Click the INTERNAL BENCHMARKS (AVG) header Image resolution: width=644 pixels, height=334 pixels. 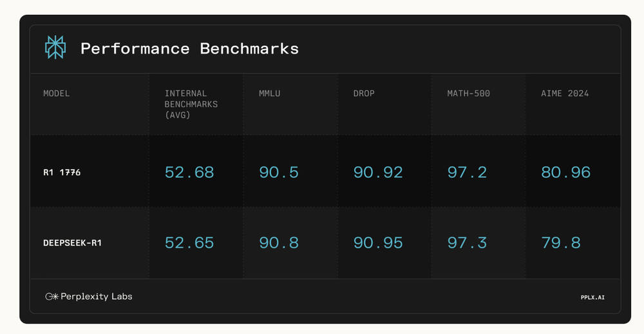[x=191, y=104]
